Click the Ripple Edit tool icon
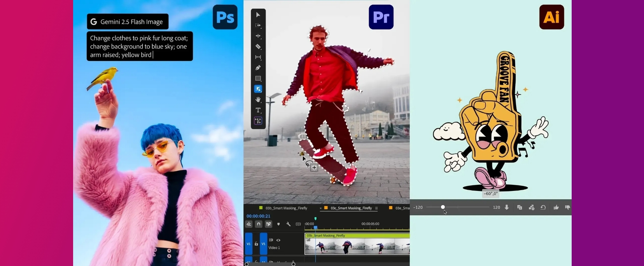Viewport: 644px width, 266px height. pyautogui.click(x=258, y=36)
